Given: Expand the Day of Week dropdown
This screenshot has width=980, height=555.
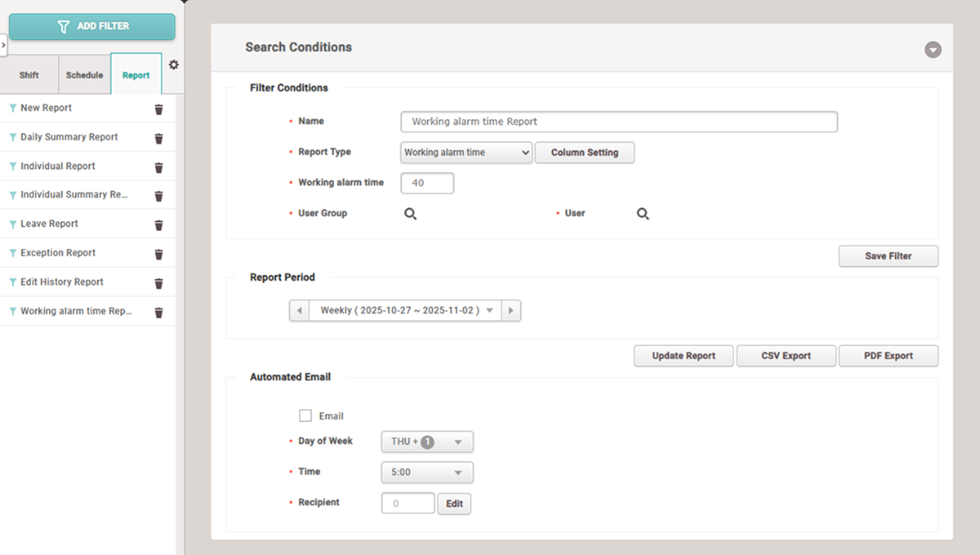Looking at the screenshot, I should click(x=427, y=442).
